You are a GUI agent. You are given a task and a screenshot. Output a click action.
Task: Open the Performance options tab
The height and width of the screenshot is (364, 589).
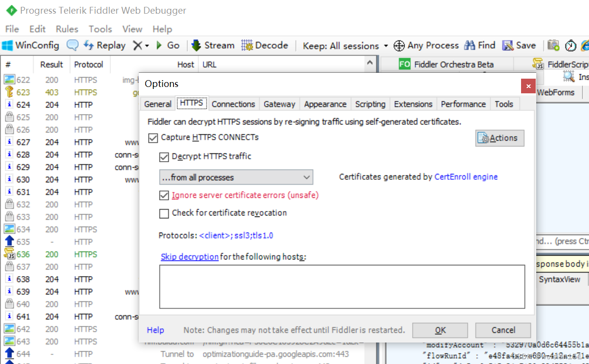[x=463, y=104]
